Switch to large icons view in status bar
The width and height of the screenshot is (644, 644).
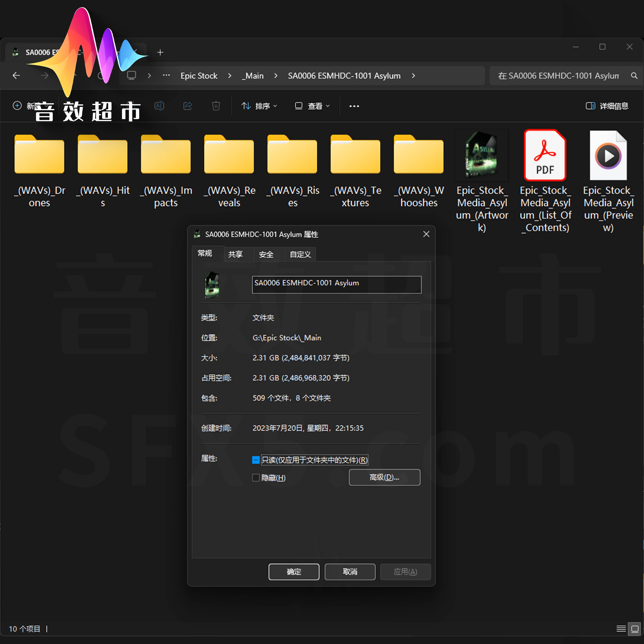[x=634, y=629]
